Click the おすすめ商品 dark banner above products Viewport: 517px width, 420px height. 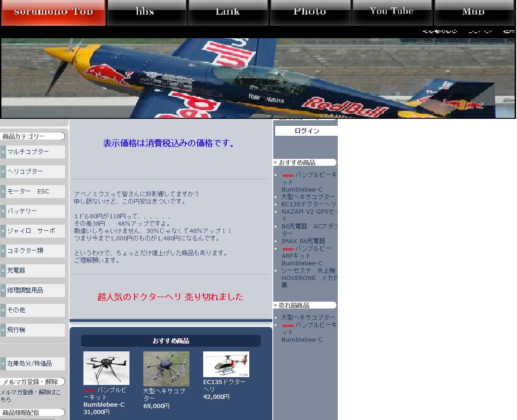pos(171,341)
